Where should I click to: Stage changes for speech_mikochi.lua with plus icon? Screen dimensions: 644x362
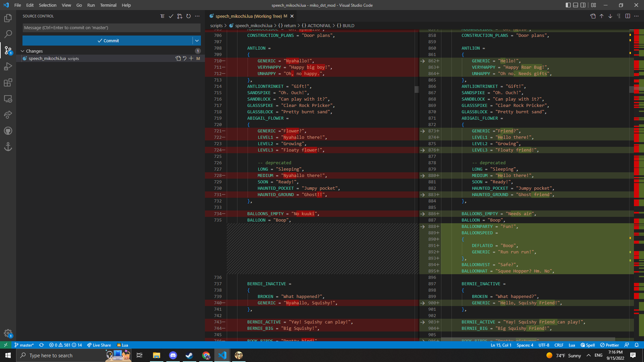[191, 58]
